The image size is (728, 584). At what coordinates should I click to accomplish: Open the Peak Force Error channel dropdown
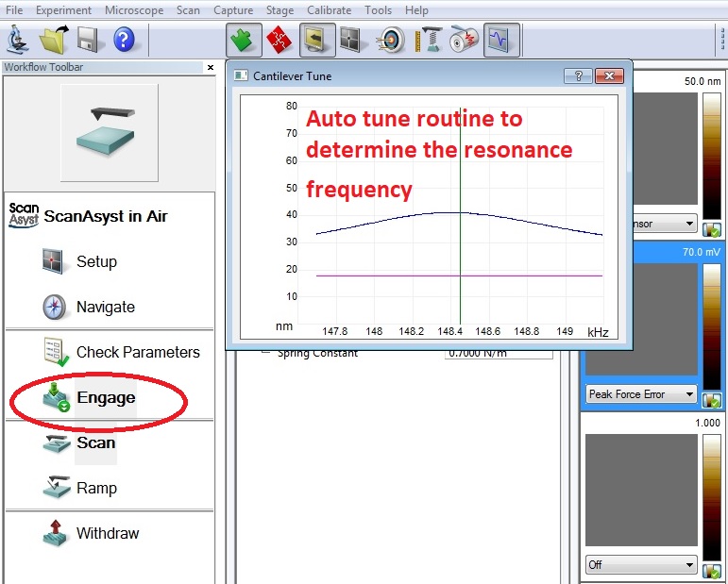[640, 394]
